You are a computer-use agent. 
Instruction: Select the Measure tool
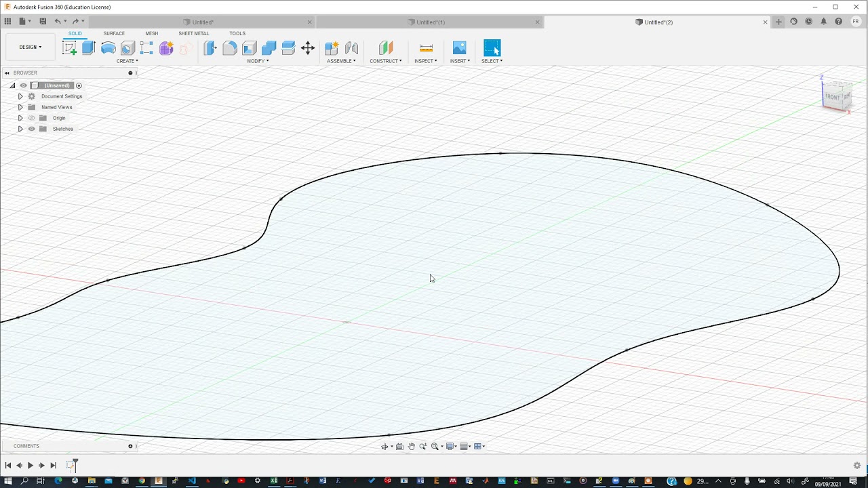pyautogui.click(x=426, y=48)
